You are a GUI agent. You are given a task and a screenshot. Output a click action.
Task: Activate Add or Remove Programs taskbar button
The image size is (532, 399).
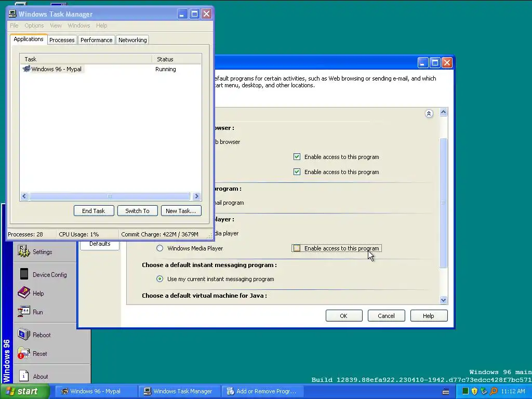coord(262,391)
